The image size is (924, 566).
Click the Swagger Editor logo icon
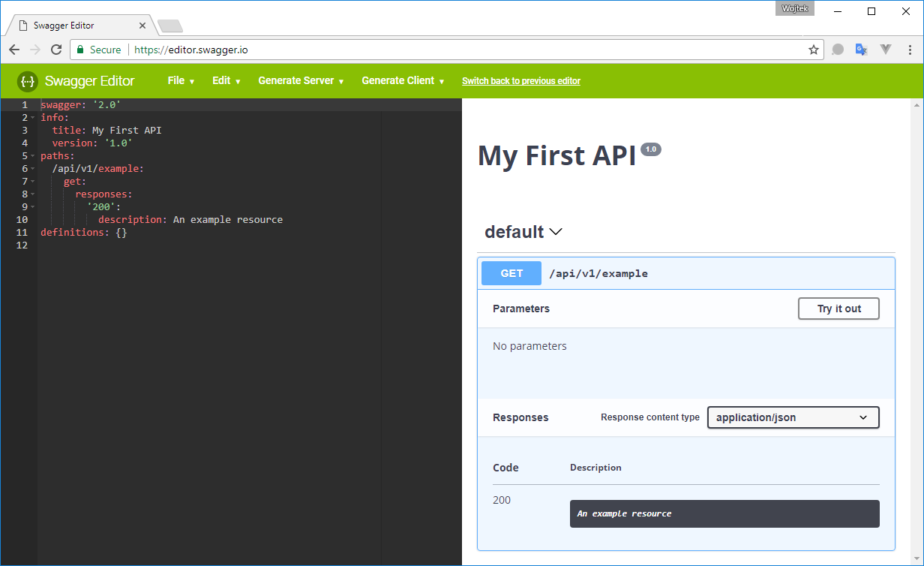click(x=28, y=81)
